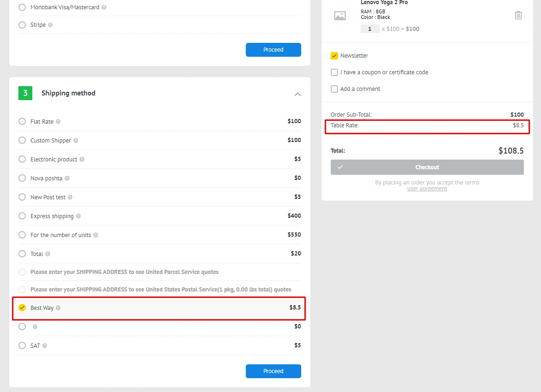Click help icon beside Monobank Visa/Mastercard
Image resolution: width=541 pixels, height=392 pixels.
[104, 7]
